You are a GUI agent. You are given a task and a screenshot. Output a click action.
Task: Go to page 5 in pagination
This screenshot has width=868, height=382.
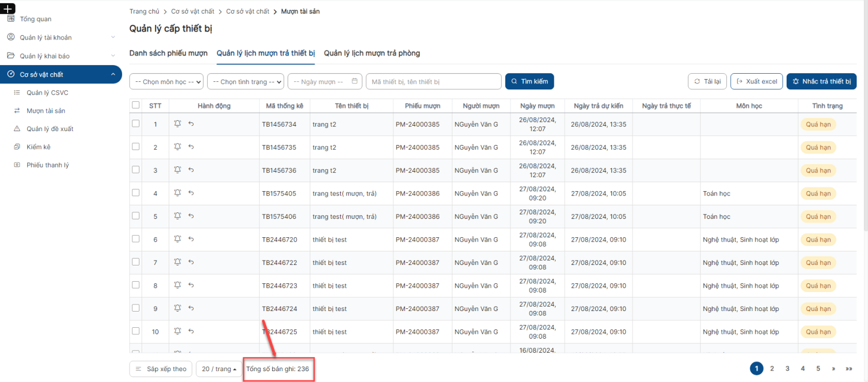(818, 368)
